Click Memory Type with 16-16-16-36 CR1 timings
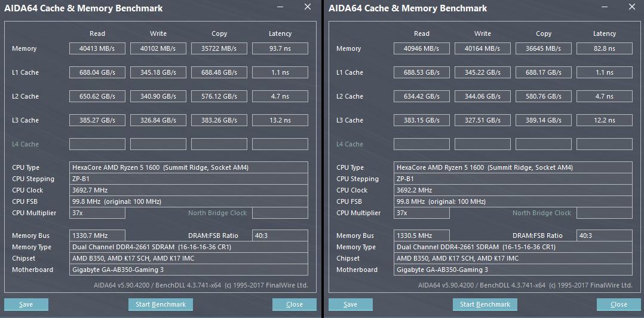 tap(189, 247)
